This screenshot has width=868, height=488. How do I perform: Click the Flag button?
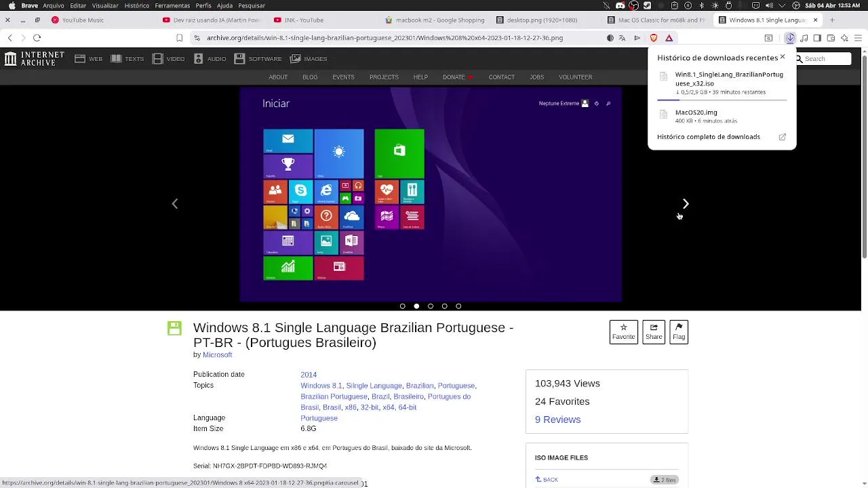point(679,332)
